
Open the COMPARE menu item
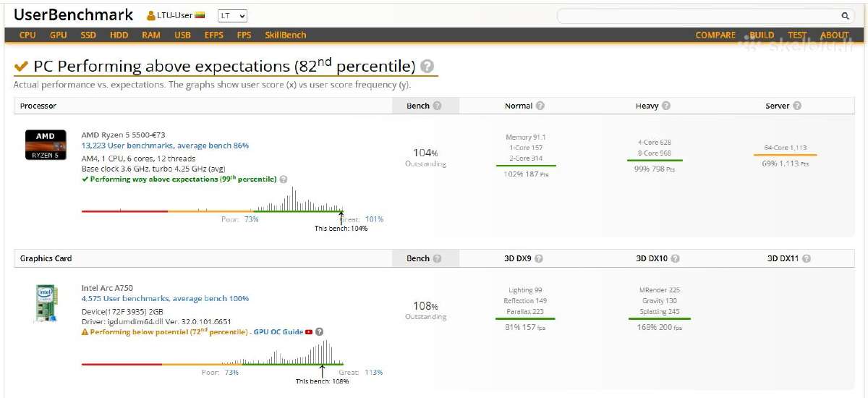pyautogui.click(x=715, y=35)
